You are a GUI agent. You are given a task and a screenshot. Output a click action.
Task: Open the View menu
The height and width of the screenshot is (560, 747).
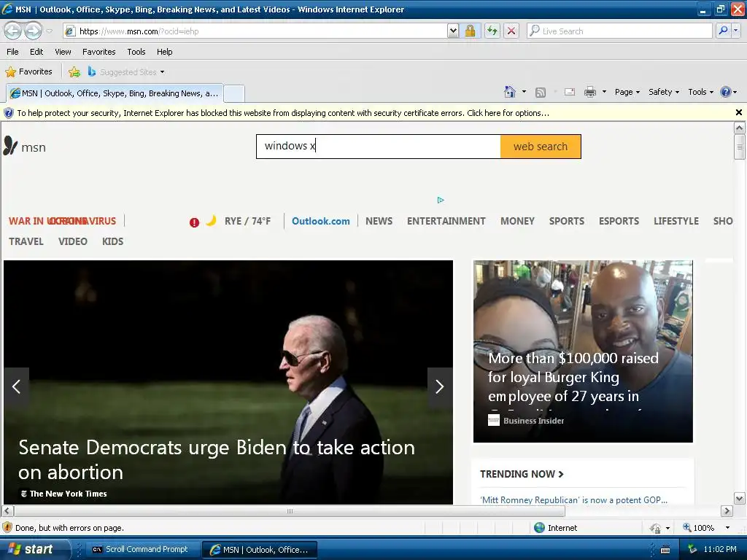63,52
